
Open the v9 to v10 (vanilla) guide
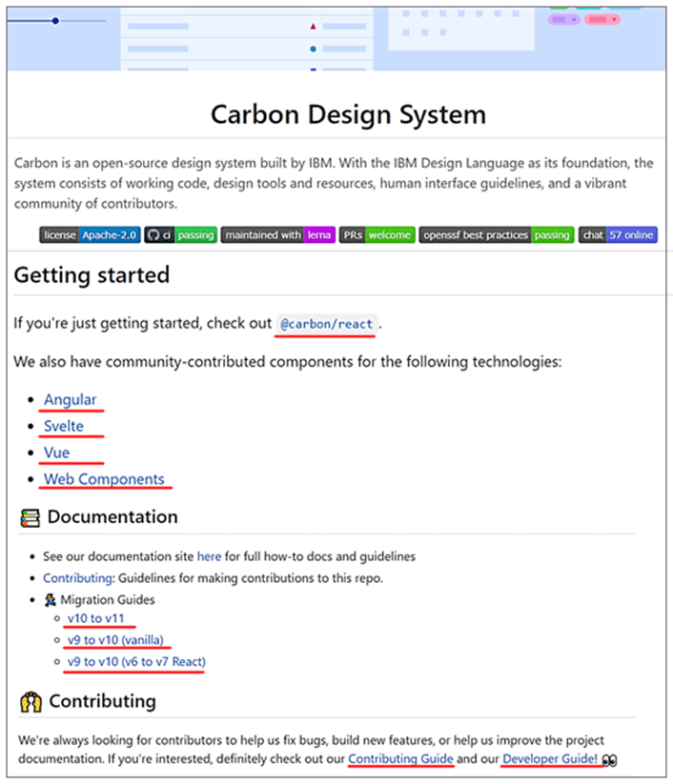(119, 639)
